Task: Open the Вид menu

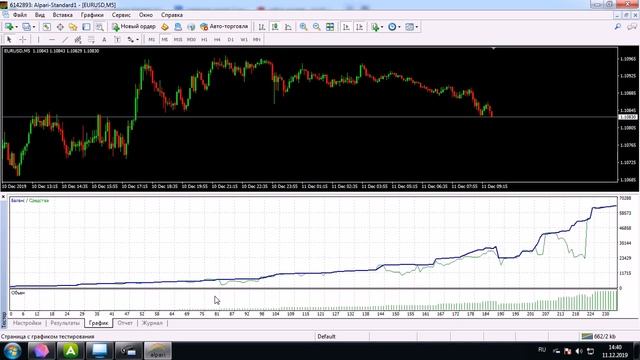Action: click(x=40, y=15)
